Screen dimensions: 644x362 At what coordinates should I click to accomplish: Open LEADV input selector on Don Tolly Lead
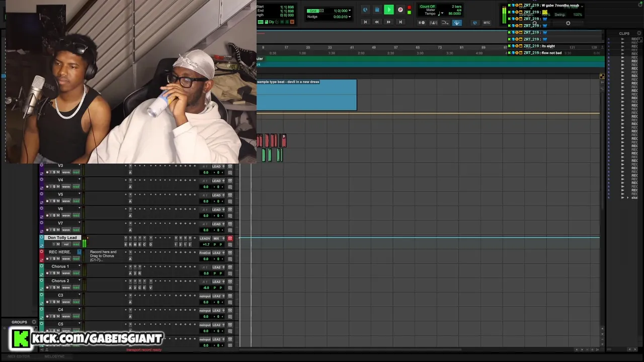205,238
